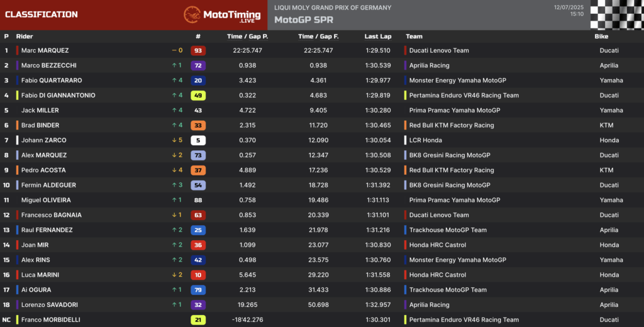The height and width of the screenshot is (327, 644).
Task: Click Ogura's Trackhouse MotoGP Team entry
Action: click(x=448, y=290)
